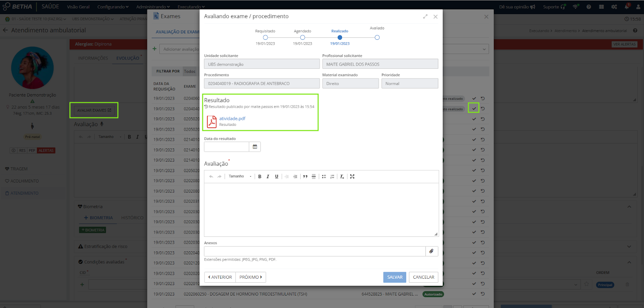Insert block quote in the editor

(305, 177)
